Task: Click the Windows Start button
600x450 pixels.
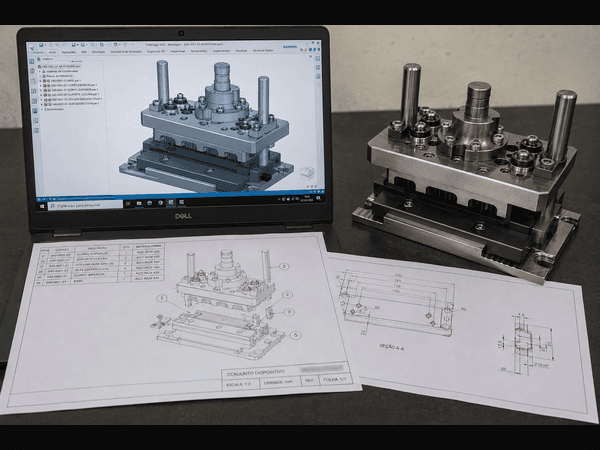Action: (x=42, y=206)
